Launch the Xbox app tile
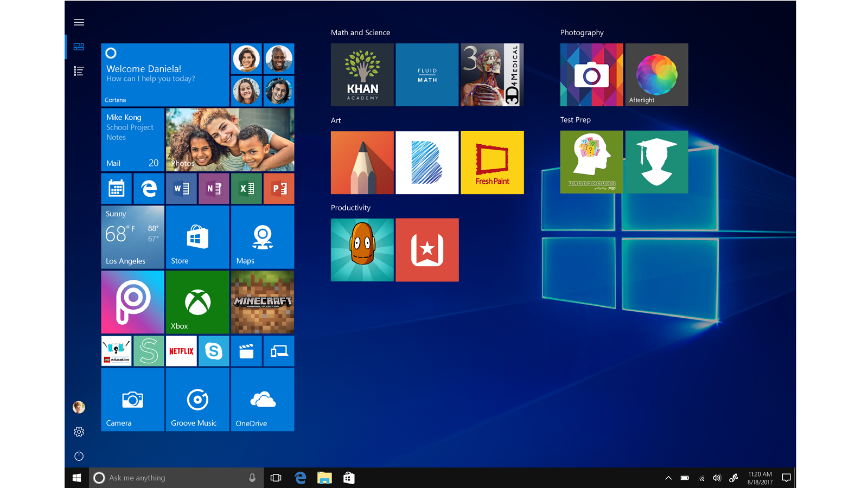The width and height of the screenshot is (868, 488). pos(197,302)
